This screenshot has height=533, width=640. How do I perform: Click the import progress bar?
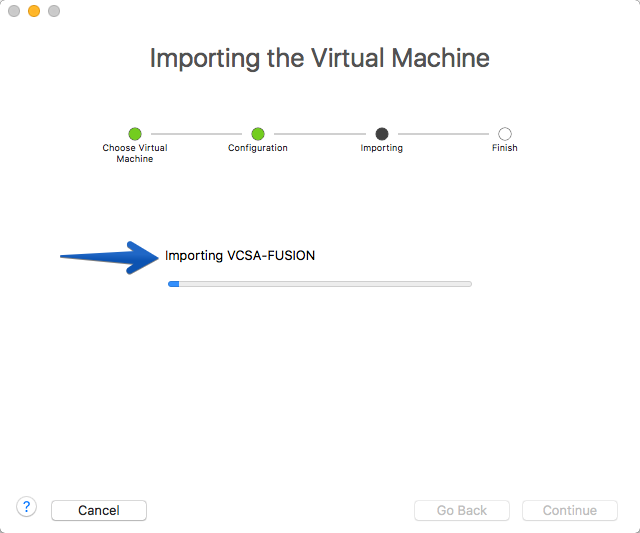(320, 284)
